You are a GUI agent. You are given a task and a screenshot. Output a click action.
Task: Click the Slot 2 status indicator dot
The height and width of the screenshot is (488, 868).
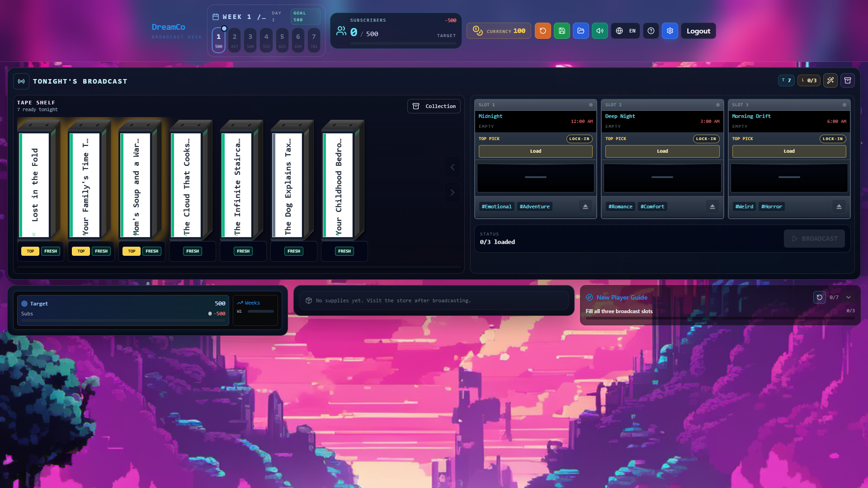coord(717,105)
